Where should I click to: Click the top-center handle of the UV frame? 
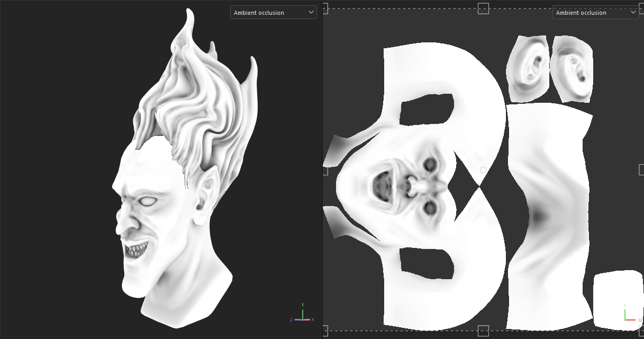pyautogui.click(x=483, y=8)
